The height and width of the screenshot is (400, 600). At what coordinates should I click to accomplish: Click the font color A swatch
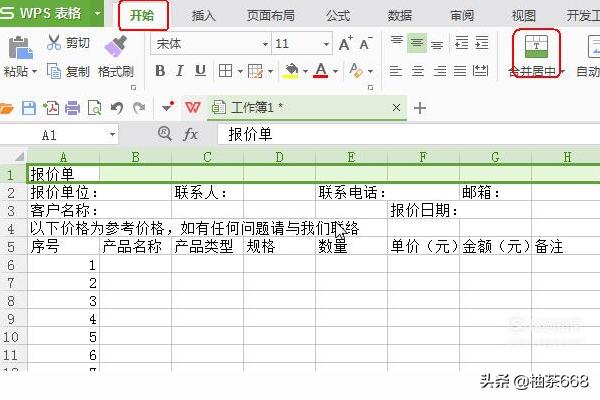321,71
